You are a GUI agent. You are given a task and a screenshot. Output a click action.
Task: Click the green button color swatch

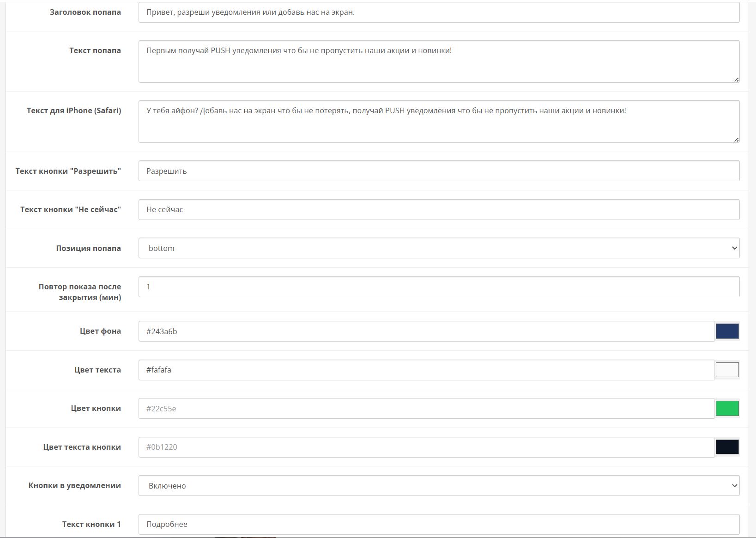(727, 409)
